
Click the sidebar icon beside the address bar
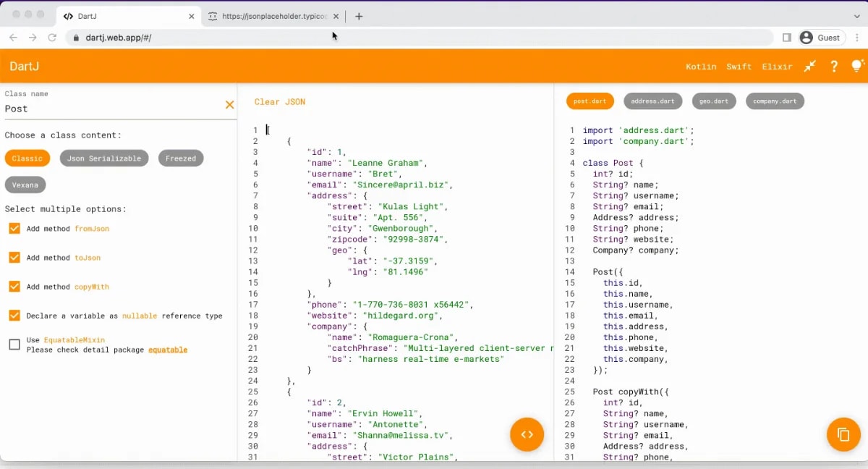pos(786,37)
